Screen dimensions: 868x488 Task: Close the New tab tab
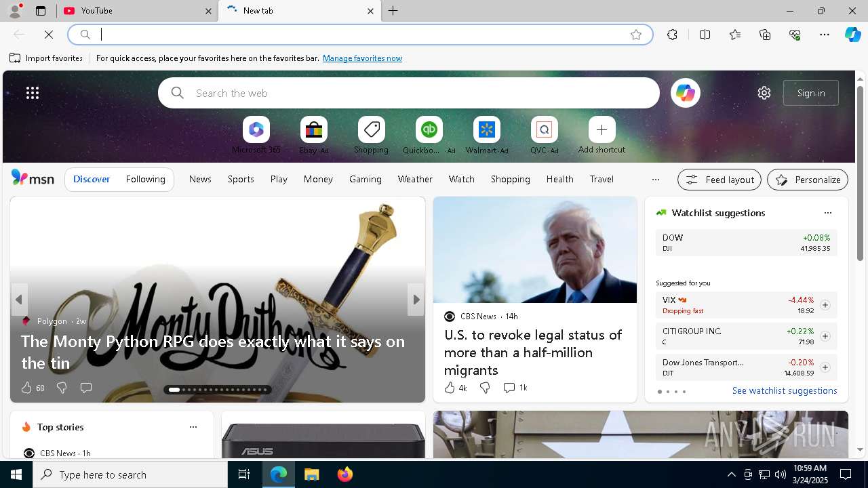point(370,11)
